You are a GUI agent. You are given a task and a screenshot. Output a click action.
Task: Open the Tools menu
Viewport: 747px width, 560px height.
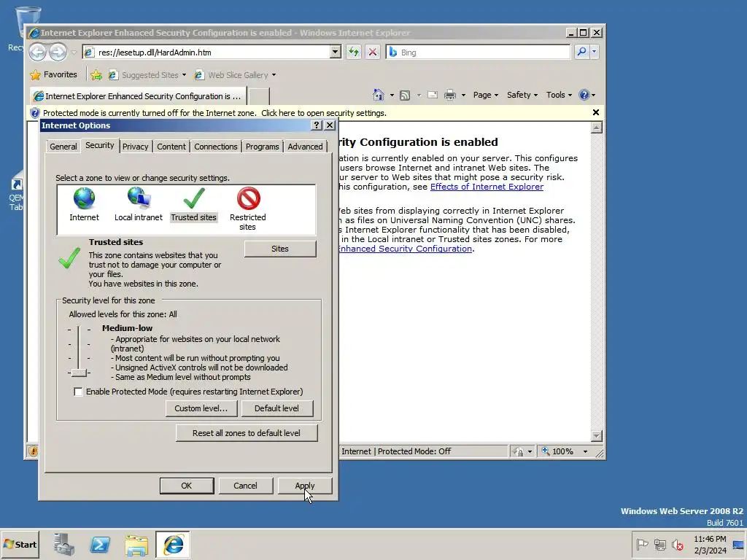point(559,95)
